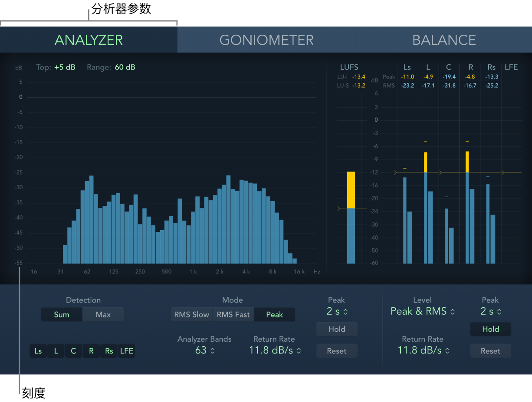This screenshot has height=402, width=532.
Task: Click the analyzer Peak Hold button
Action: point(337,329)
